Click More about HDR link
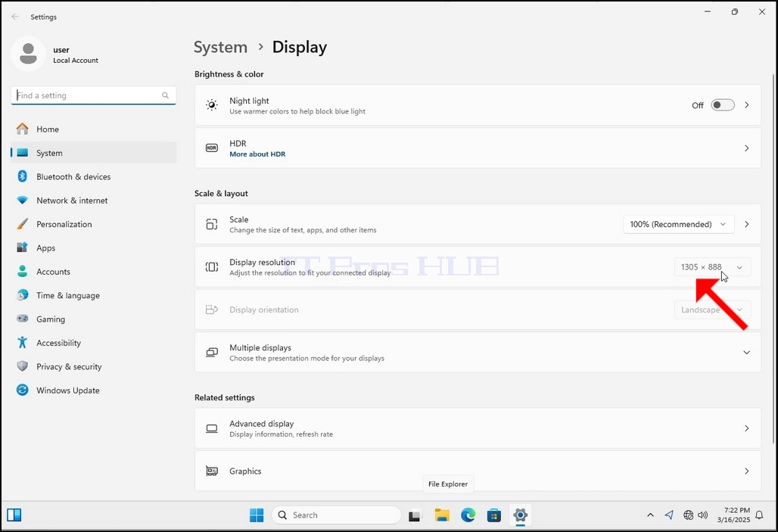 (257, 154)
